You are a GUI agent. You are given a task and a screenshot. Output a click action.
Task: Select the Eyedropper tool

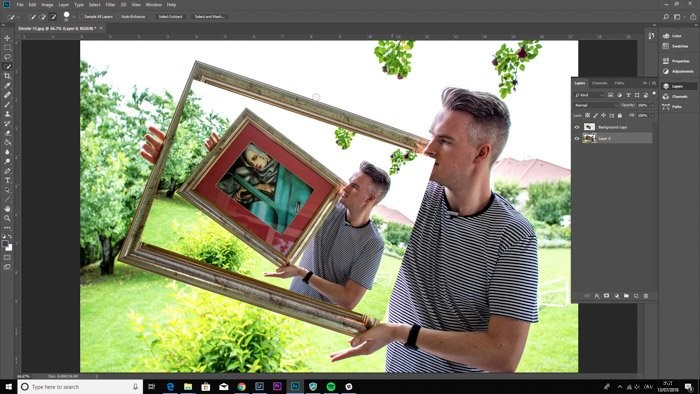(7, 85)
